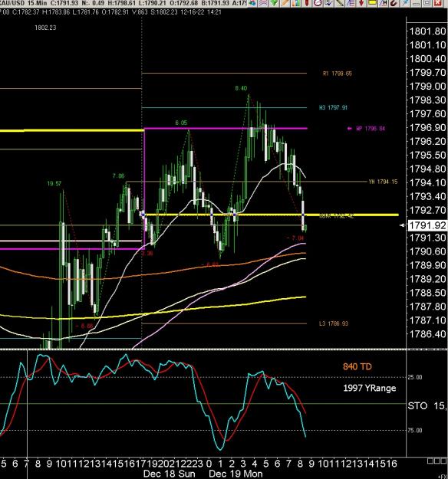Toggle the pushpin icon in toolbar
The height and width of the screenshot is (479, 448).
(x=405, y=3)
